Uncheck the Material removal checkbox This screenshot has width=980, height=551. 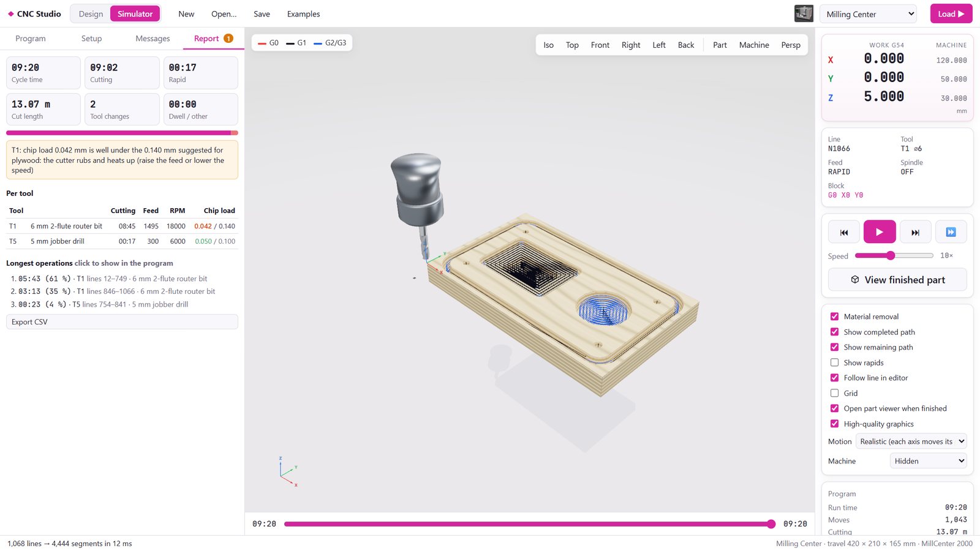[x=834, y=317]
